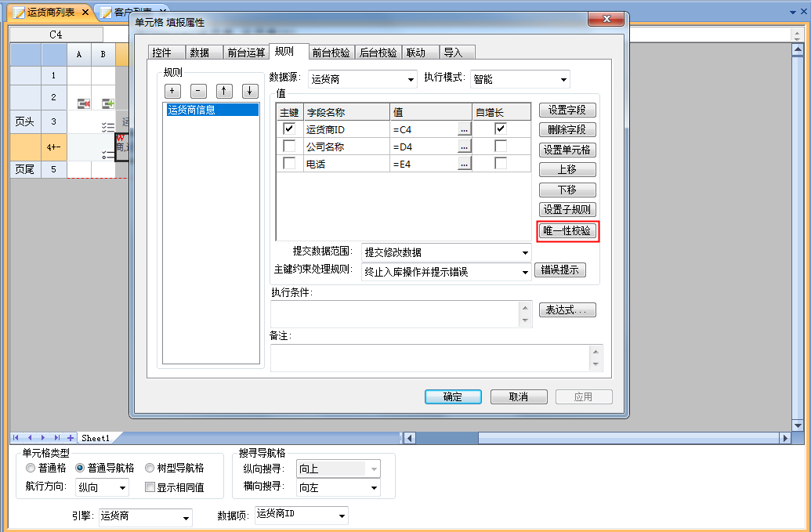The height and width of the screenshot is (532, 811).
Task: Select 运货商信息 rule in list
Action: pos(211,110)
